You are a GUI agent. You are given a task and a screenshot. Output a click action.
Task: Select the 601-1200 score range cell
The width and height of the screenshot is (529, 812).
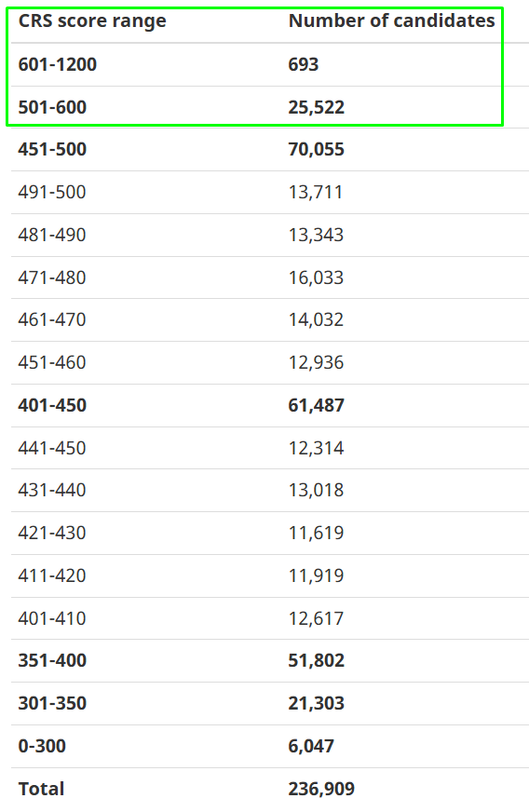coord(58,65)
